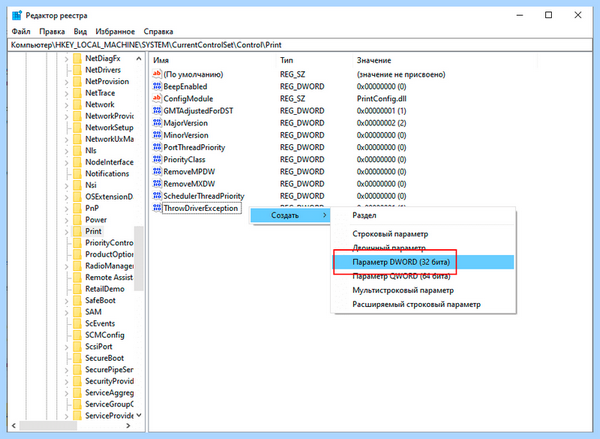The width and height of the screenshot is (600, 439).
Task: Expand the Print key chevron
Action: (x=66, y=232)
